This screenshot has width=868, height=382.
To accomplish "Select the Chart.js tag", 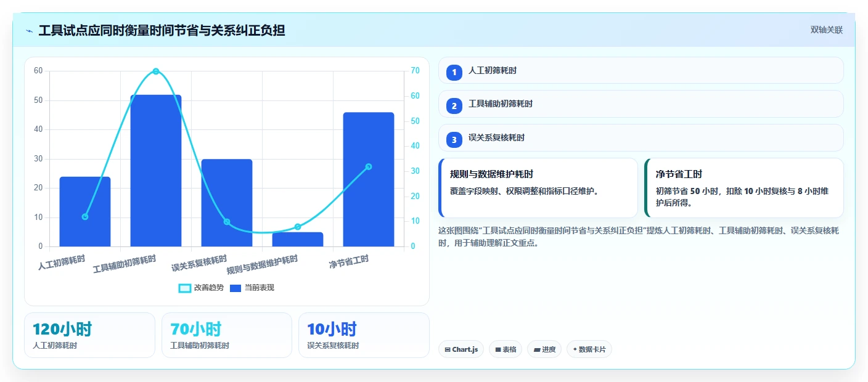I will pos(461,349).
